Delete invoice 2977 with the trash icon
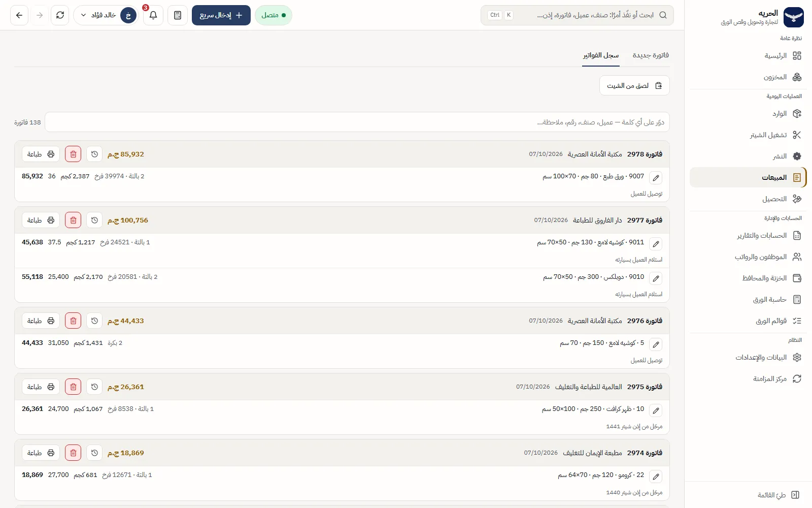812x508 pixels. click(x=73, y=220)
